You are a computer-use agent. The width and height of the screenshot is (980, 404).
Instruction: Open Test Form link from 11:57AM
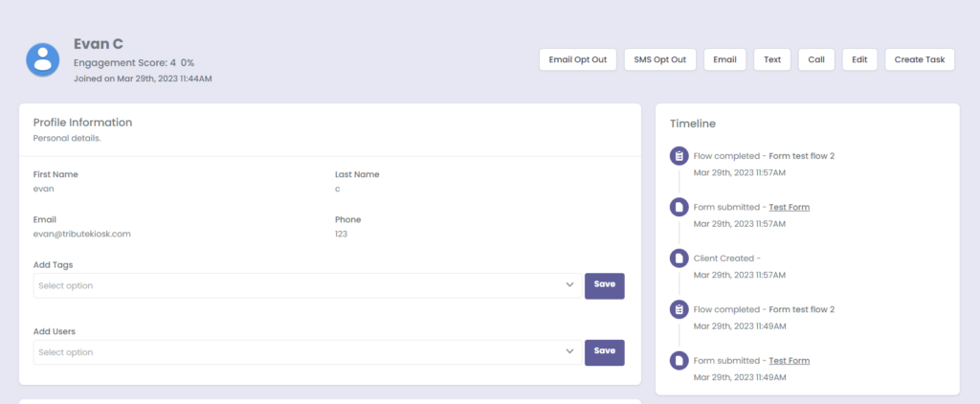789,207
